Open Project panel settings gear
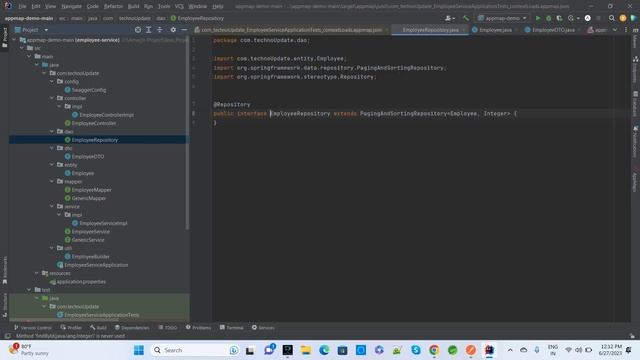Viewport: 640px width, 360px height. (x=173, y=30)
